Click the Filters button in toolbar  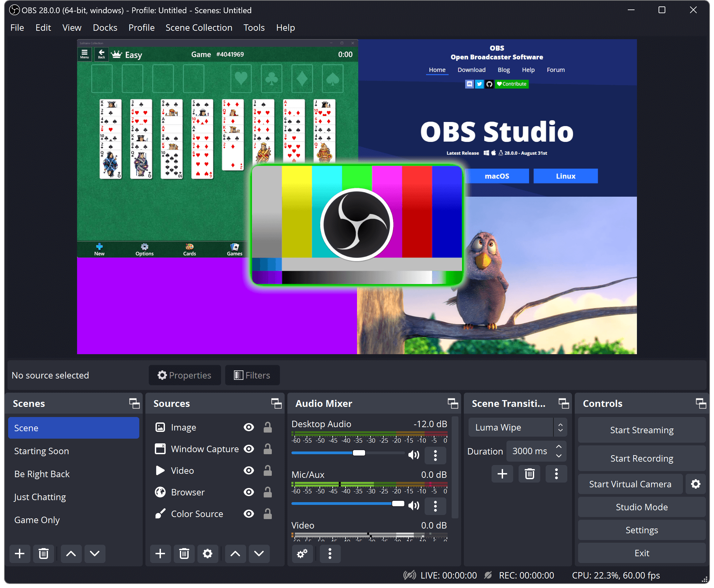(252, 375)
